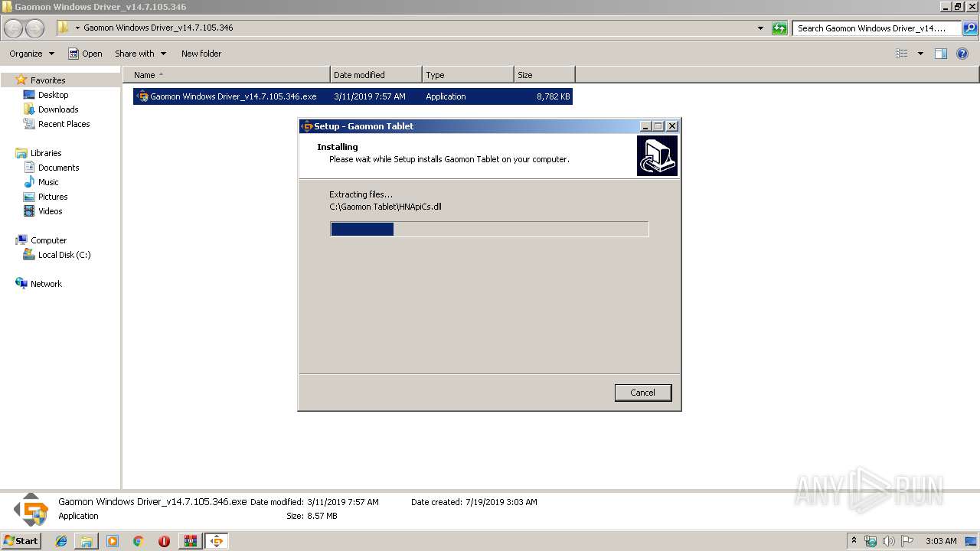Click the Change your view icon
The image size is (980, 551).
pos(902,54)
